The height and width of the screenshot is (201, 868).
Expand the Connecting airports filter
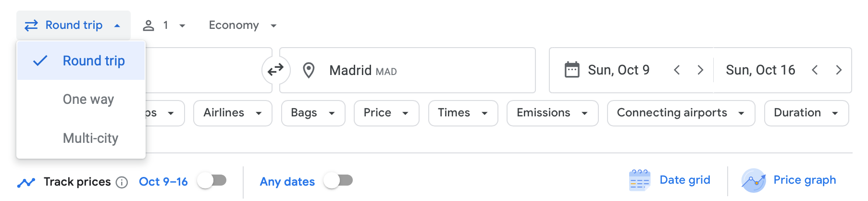pos(681,113)
